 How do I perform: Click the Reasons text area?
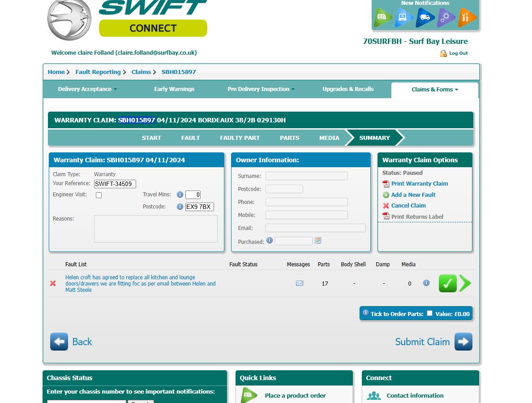156,229
